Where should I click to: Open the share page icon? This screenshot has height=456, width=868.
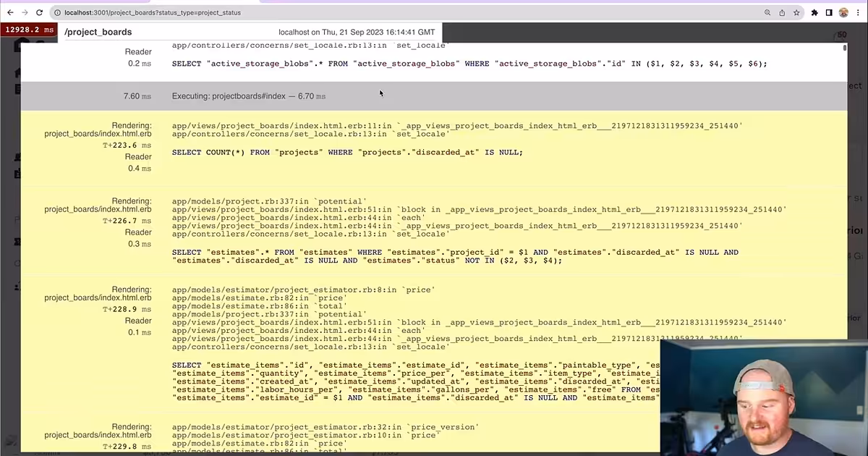(782, 12)
